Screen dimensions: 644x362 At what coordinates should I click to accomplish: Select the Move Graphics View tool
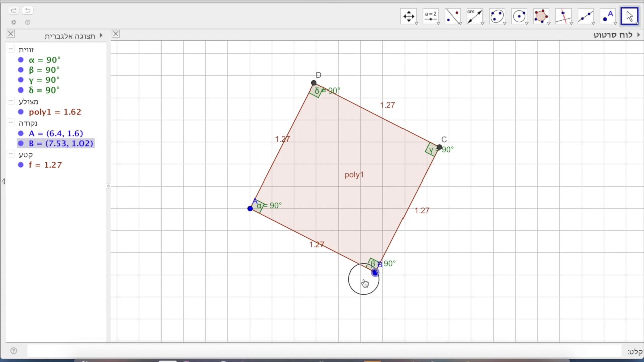pos(409,16)
